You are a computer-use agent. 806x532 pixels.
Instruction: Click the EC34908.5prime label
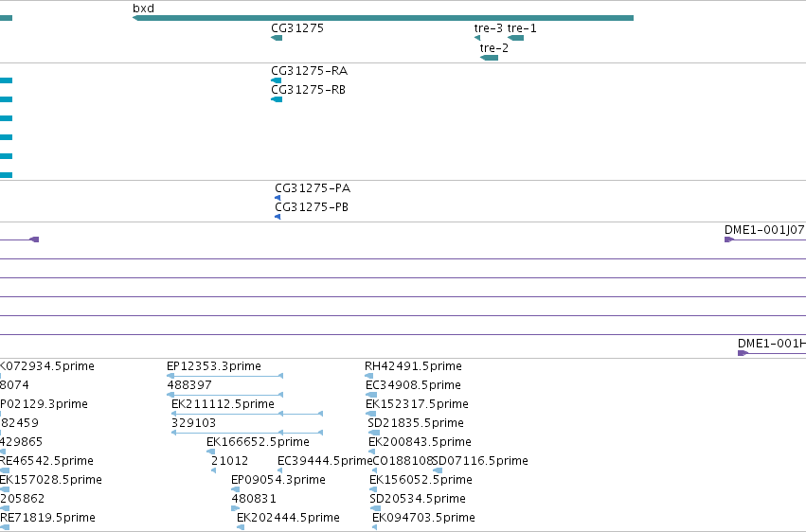coord(413,385)
